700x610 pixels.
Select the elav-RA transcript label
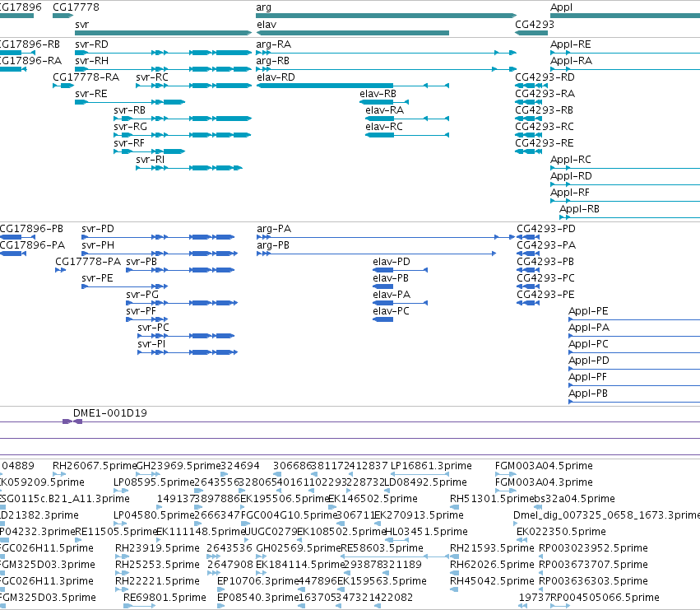tap(384, 110)
